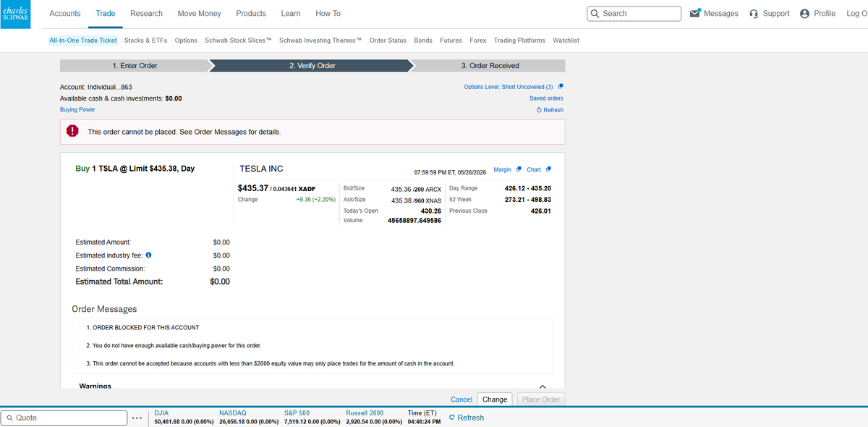Open the Move Money menu
The image size is (868, 427).
tap(200, 14)
